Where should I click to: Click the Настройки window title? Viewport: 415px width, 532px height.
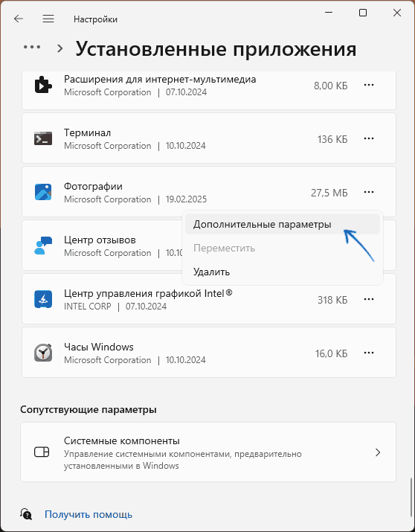point(95,19)
